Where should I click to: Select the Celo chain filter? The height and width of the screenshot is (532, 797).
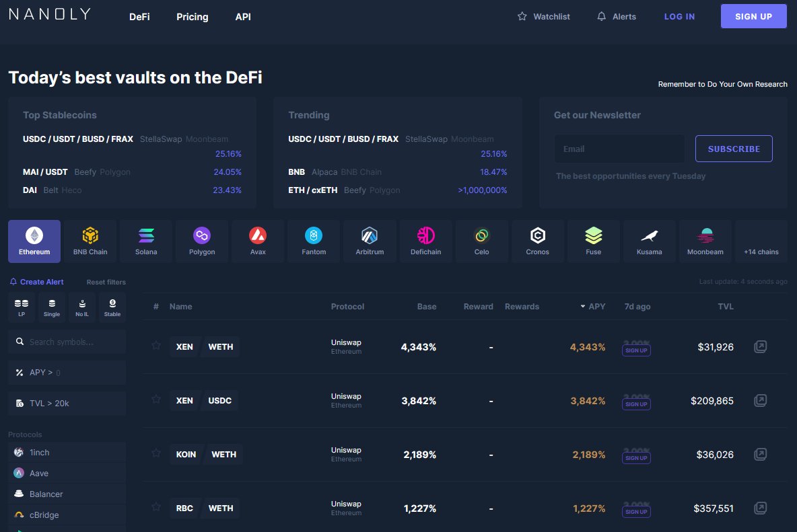(x=481, y=241)
